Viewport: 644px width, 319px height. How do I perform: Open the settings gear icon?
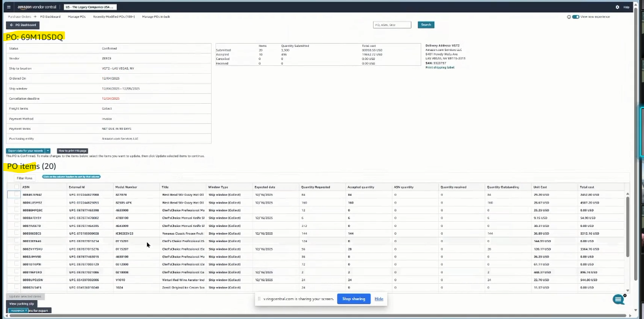[617, 7]
